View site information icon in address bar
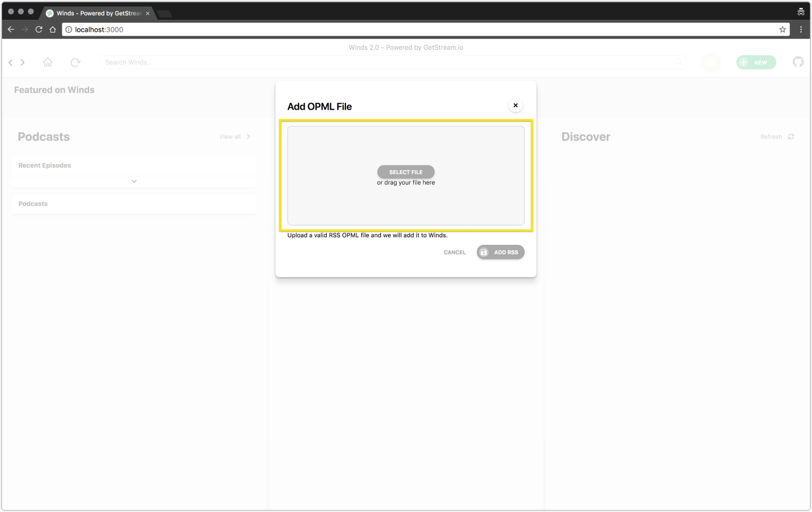812x512 pixels. (69, 29)
